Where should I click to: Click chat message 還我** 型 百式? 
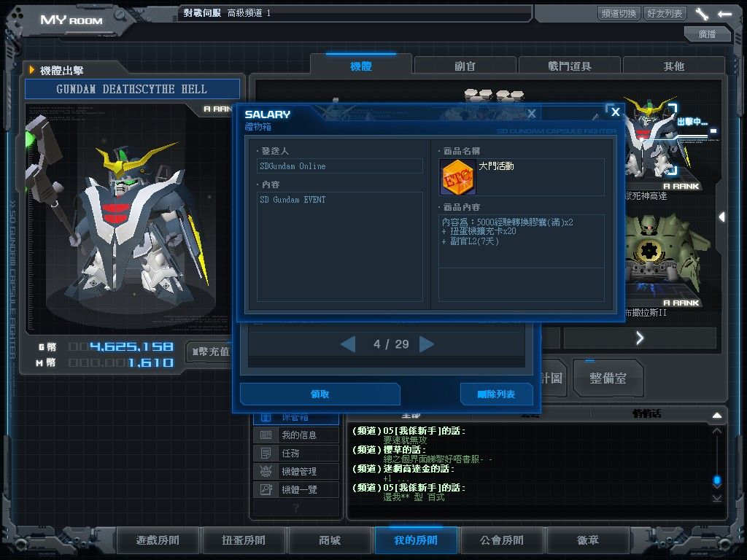tap(414, 497)
